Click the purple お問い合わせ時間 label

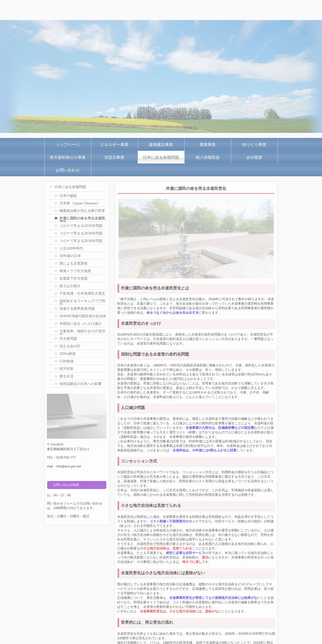tap(77, 485)
